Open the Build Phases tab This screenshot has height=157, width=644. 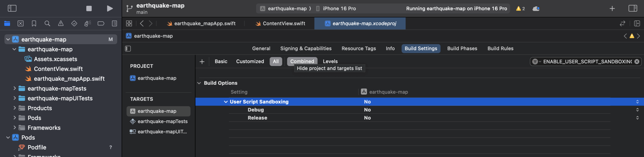pyautogui.click(x=462, y=48)
